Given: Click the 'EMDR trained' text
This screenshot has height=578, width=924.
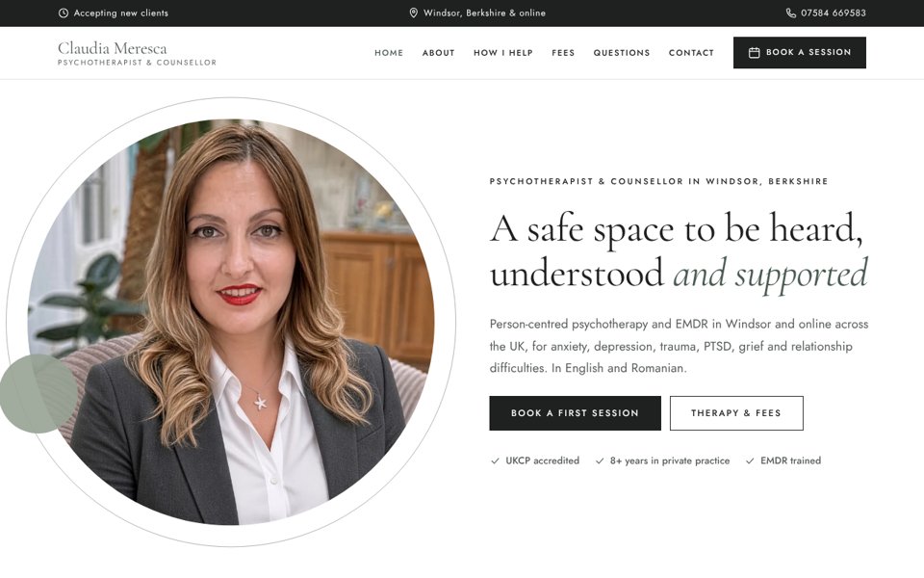Looking at the screenshot, I should coord(790,460).
